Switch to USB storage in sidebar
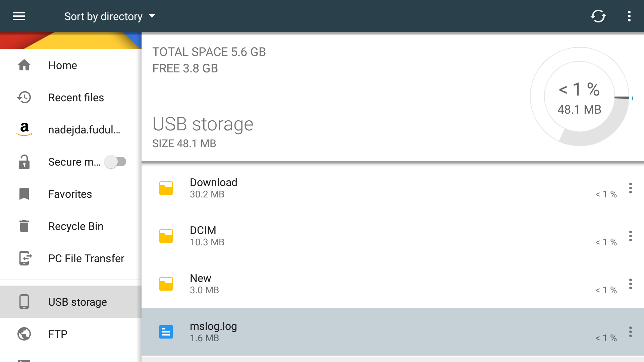 click(77, 302)
